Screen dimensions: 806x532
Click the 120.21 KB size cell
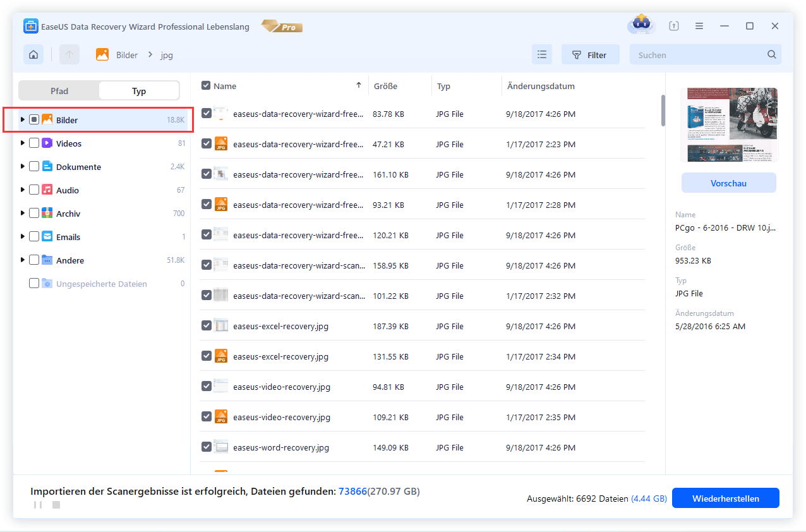(x=390, y=235)
